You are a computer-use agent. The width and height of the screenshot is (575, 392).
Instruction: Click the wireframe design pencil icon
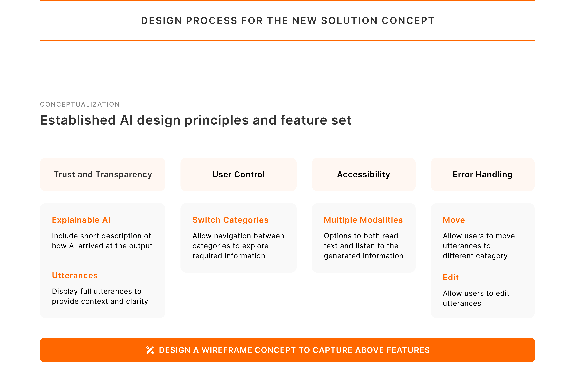click(x=150, y=350)
